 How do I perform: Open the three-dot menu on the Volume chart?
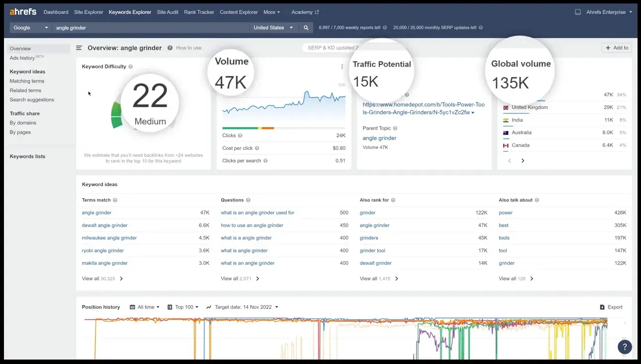point(343,66)
